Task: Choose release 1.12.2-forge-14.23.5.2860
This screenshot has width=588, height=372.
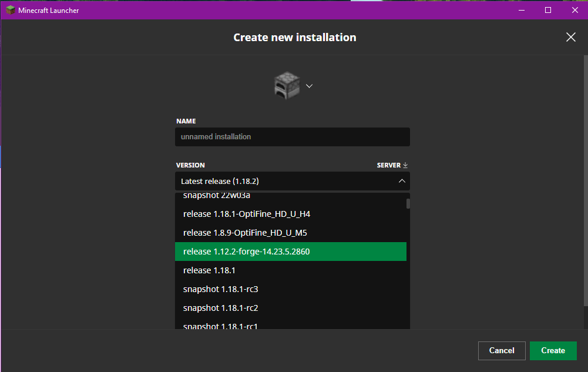Action: click(291, 252)
